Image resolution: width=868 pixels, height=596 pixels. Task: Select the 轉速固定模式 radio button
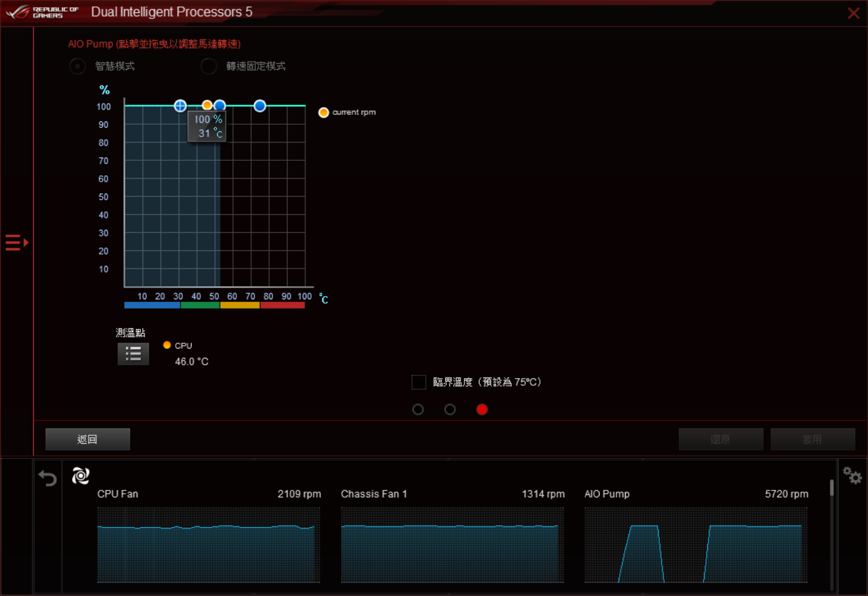click(209, 66)
